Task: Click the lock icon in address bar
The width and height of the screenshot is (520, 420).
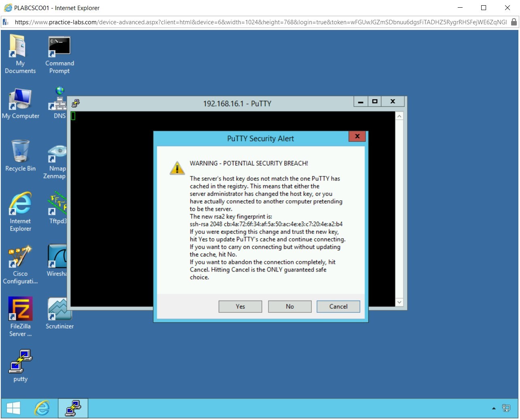Action: coord(514,22)
